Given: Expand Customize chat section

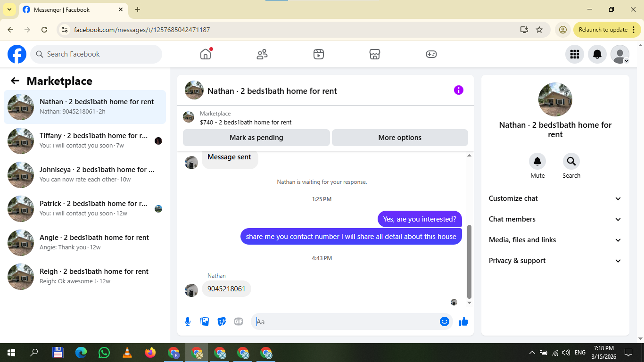Looking at the screenshot, I should (555, 198).
